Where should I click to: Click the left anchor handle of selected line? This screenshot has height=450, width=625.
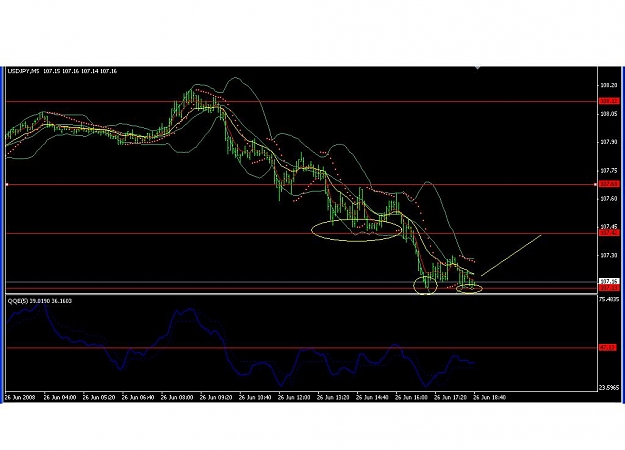click(7, 185)
